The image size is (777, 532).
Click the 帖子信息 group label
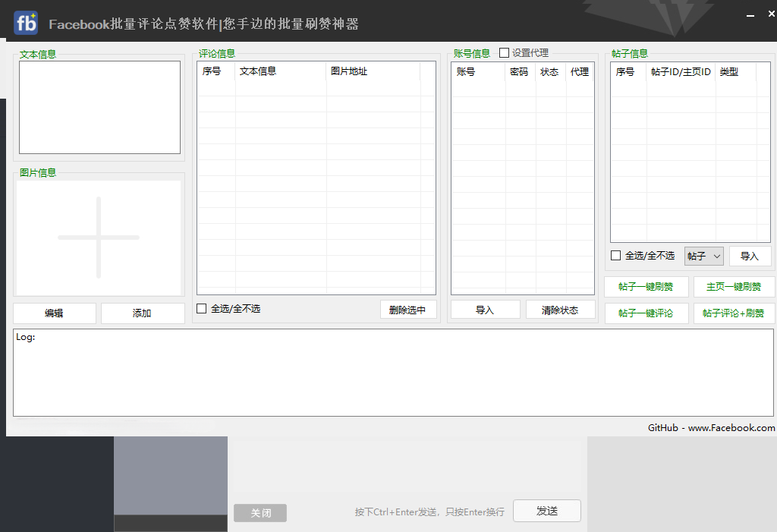pos(630,54)
